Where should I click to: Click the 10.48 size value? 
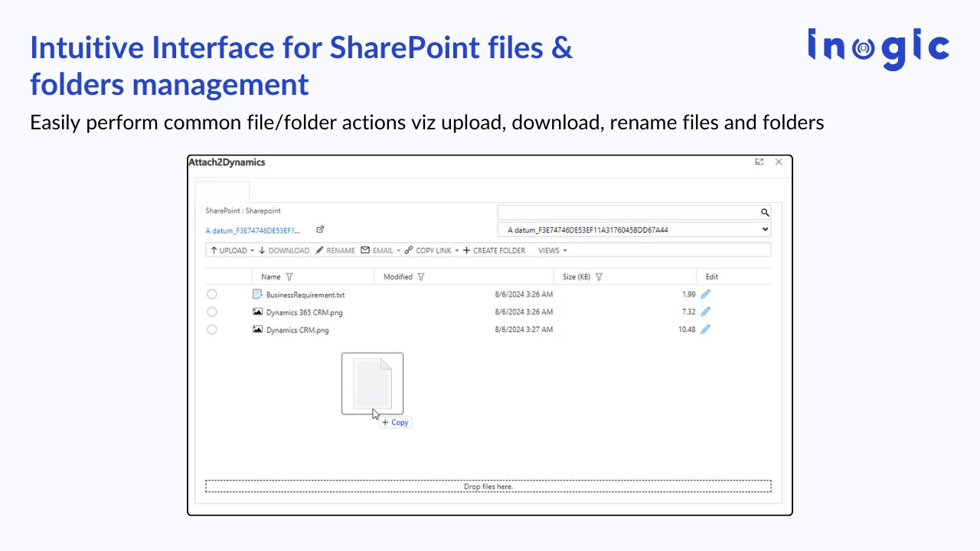click(x=687, y=330)
